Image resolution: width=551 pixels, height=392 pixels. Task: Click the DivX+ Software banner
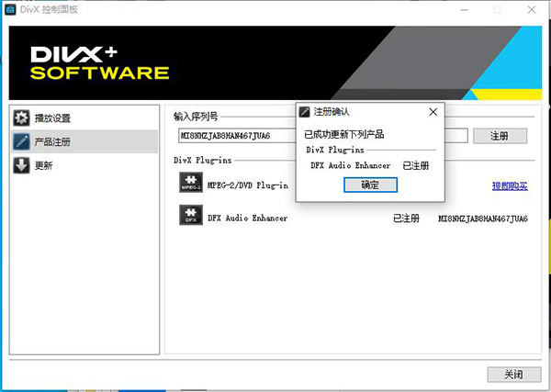[275, 62]
